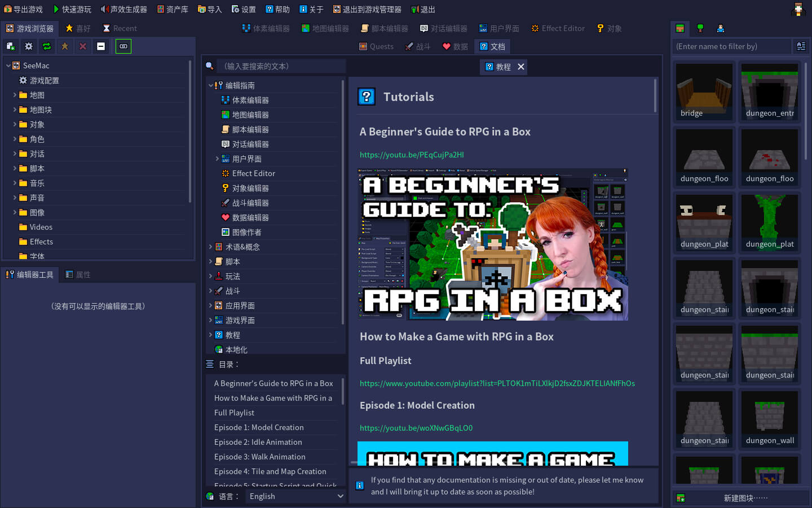Click 快速游玩 play button

pos(72,10)
